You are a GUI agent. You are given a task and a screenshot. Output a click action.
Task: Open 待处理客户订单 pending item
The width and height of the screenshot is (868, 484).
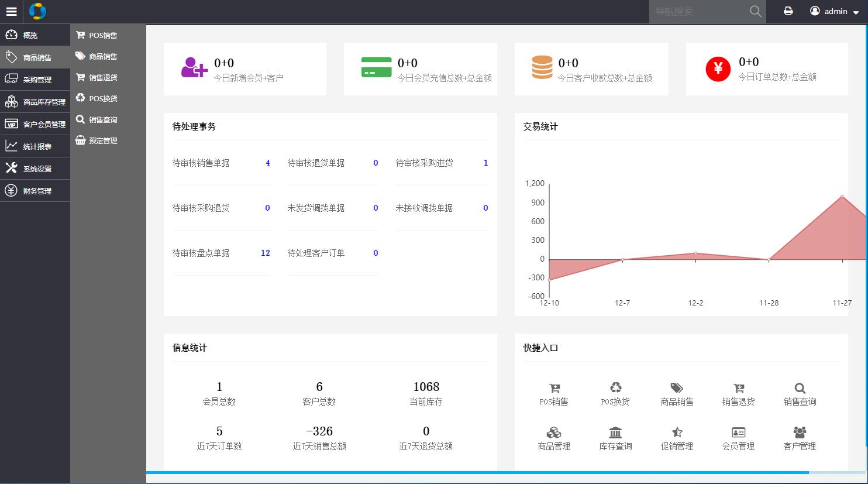(x=333, y=253)
